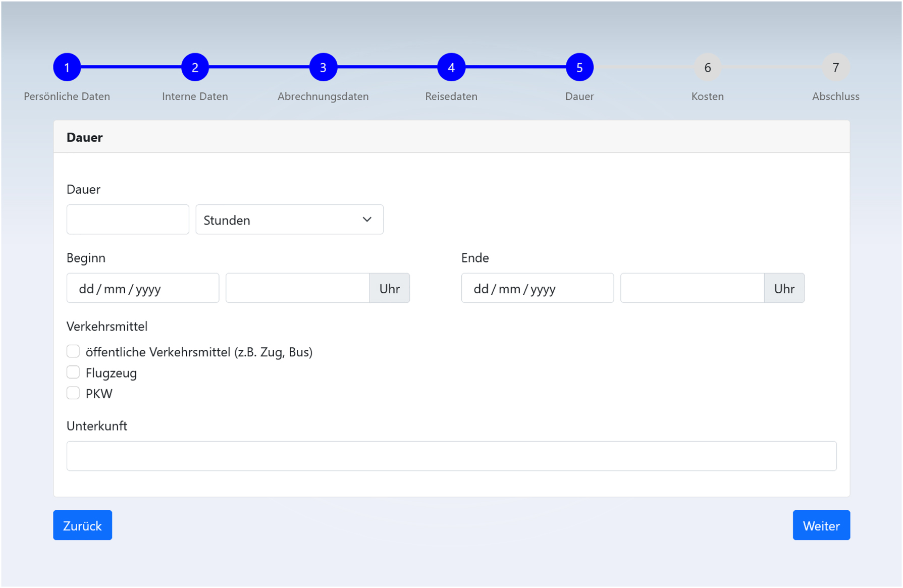
Task: Click the step 2 circle for Interne Daten
Action: coord(195,66)
